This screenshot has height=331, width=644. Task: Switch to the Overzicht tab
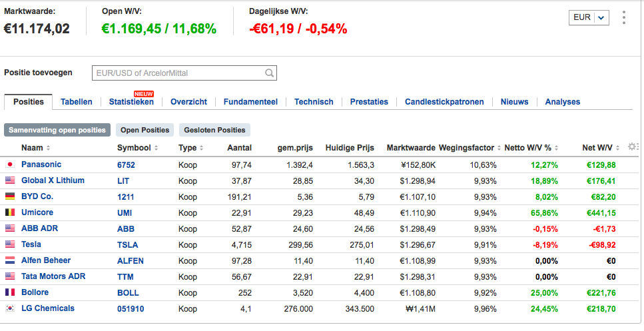pos(188,102)
